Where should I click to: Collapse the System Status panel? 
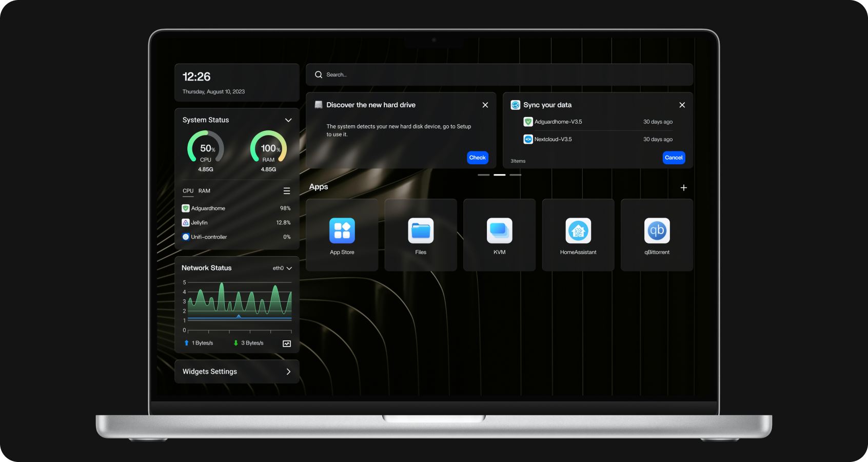coord(288,120)
